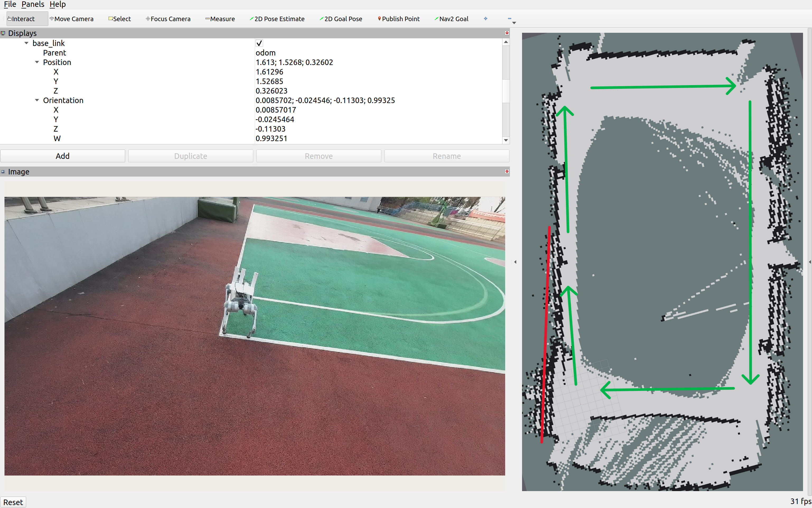Collapse the Orientation property
Screen dimensions: 812x508
pyautogui.click(x=37, y=100)
